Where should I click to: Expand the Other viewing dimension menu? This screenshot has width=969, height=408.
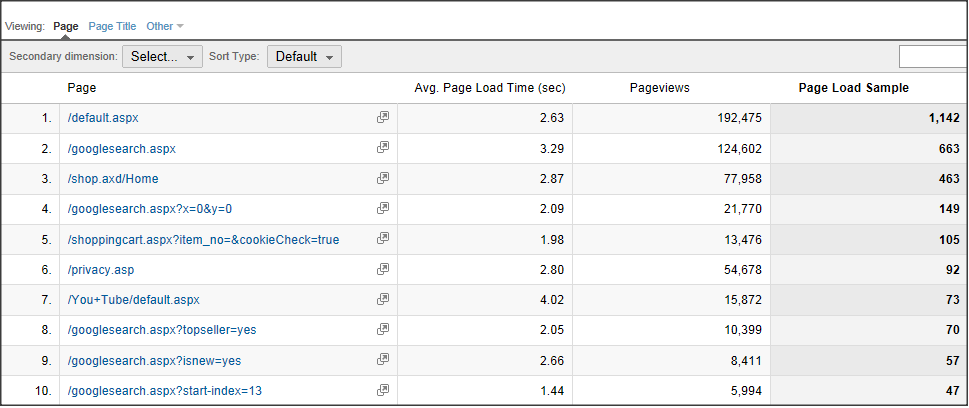pyautogui.click(x=164, y=26)
